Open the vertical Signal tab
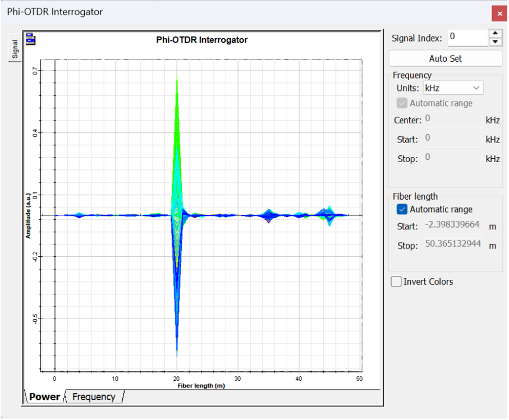The image size is (509, 420). [15, 49]
